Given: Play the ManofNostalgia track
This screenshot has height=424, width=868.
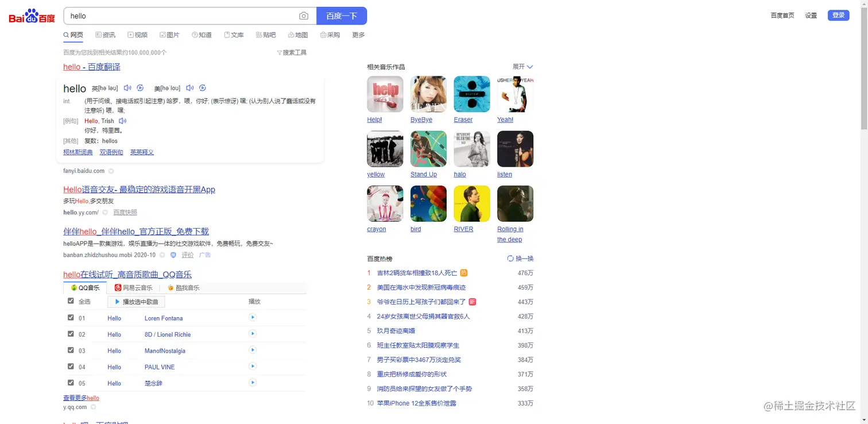Looking at the screenshot, I should pyautogui.click(x=252, y=350).
